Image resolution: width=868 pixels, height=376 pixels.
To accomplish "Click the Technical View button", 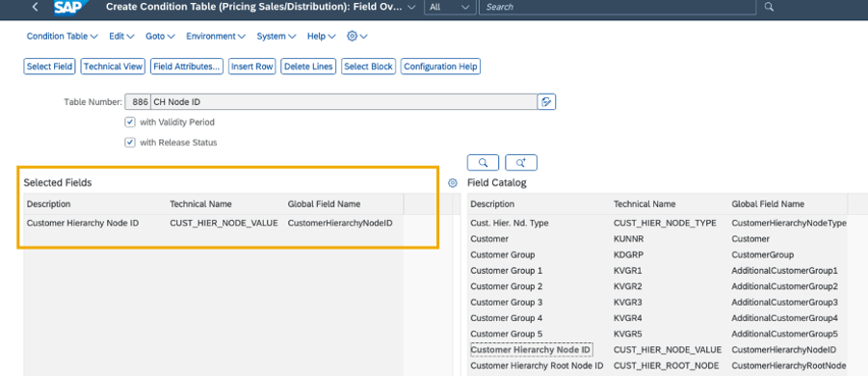I will 113,67.
